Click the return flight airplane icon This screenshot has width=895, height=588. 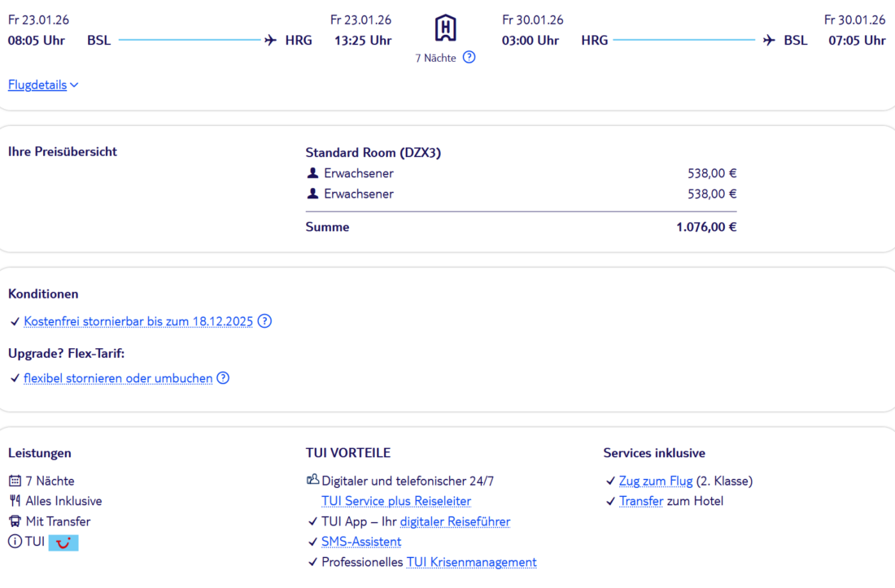pyautogui.click(x=769, y=41)
